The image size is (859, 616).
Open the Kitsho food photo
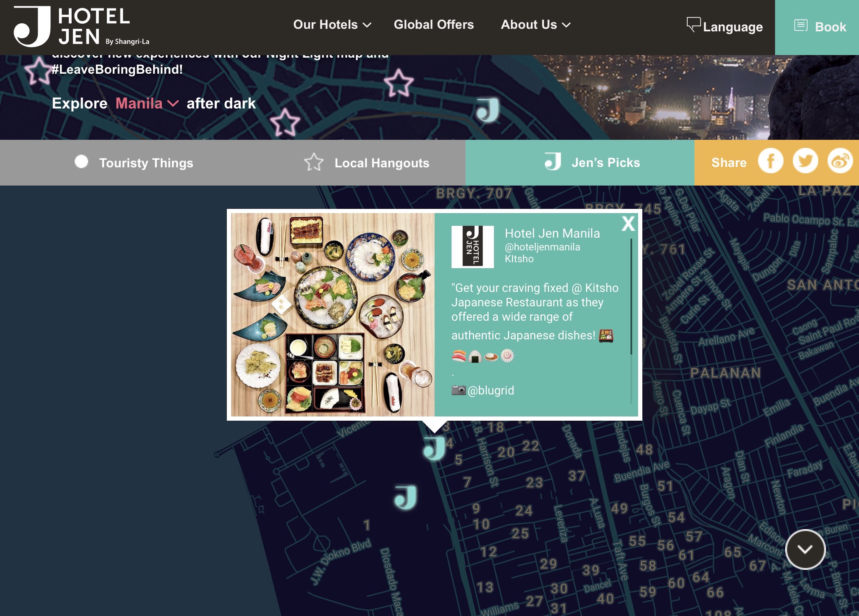[333, 314]
